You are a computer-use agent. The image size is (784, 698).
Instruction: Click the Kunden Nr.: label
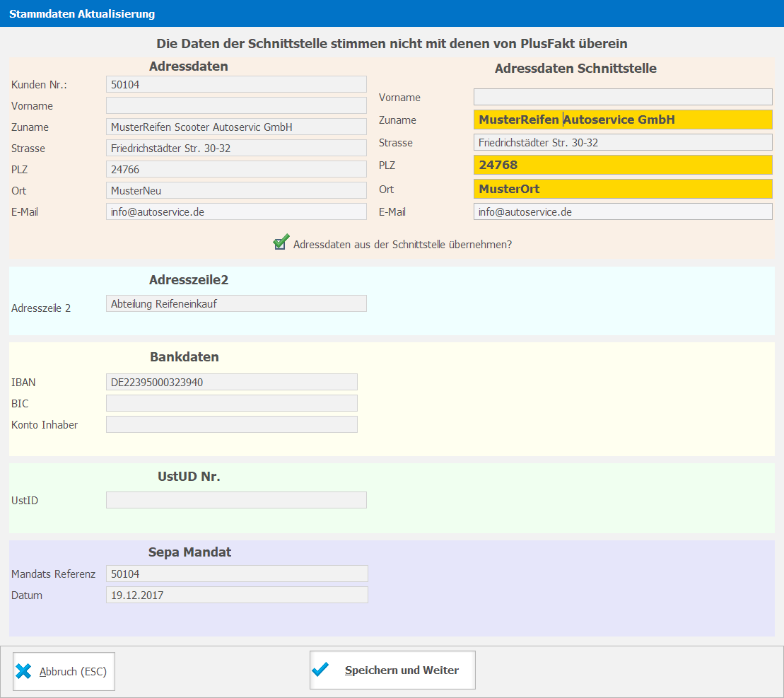pyautogui.click(x=39, y=85)
